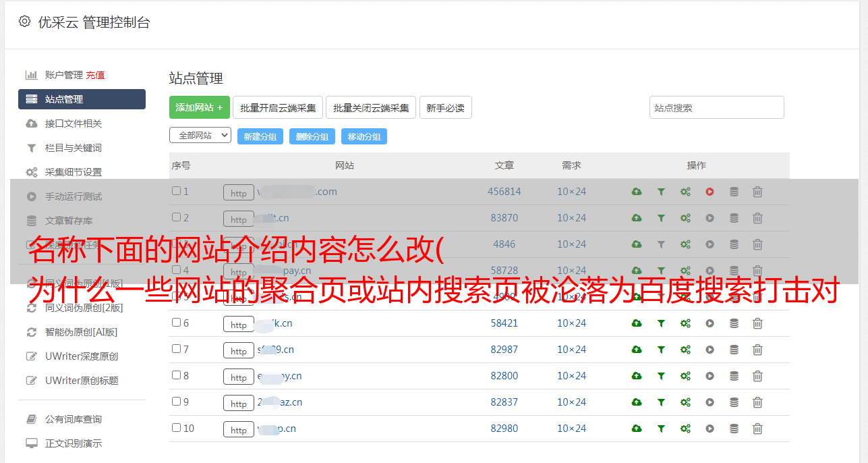Open the 全部网站 group dropdown

point(200,135)
